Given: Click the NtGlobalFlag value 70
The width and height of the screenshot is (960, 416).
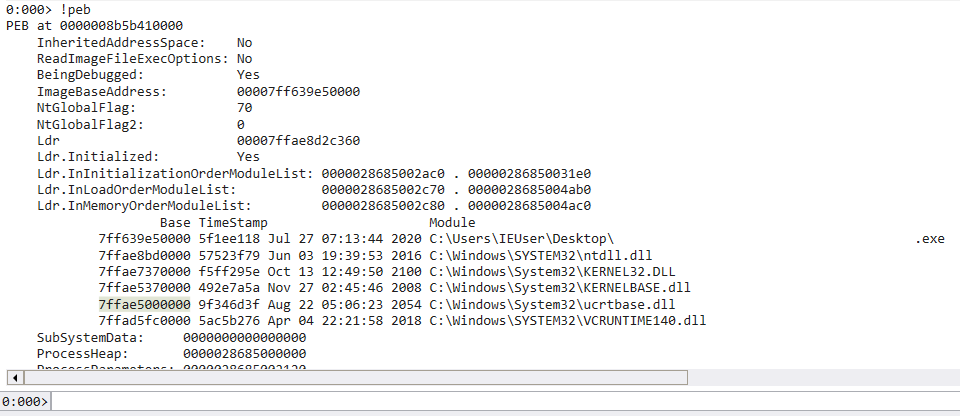Looking at the screenshot, I should (x=244, y=108).
